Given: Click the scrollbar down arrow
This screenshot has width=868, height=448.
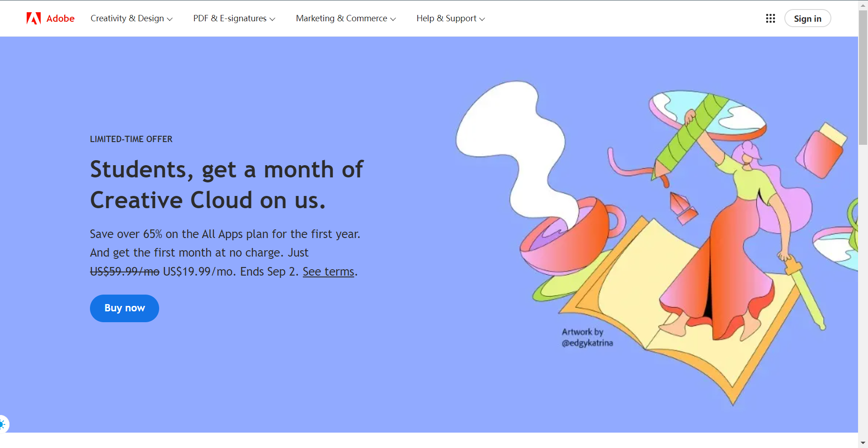Looking at the screenshot, I should point(863,443).
